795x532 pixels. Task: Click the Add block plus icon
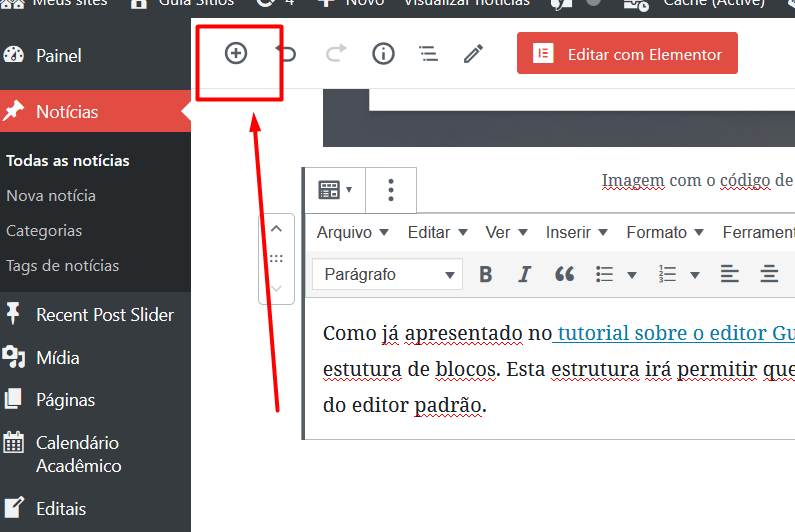[236, 54]
